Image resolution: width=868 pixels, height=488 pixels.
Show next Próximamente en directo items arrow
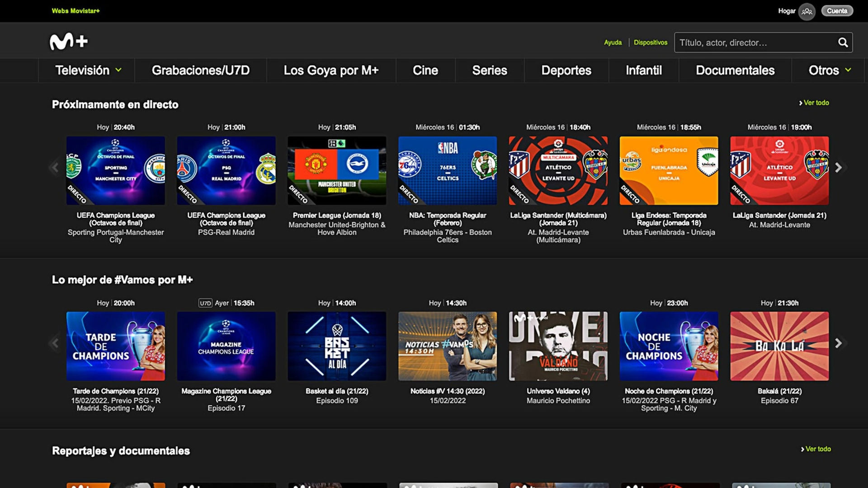coord(839,168)
